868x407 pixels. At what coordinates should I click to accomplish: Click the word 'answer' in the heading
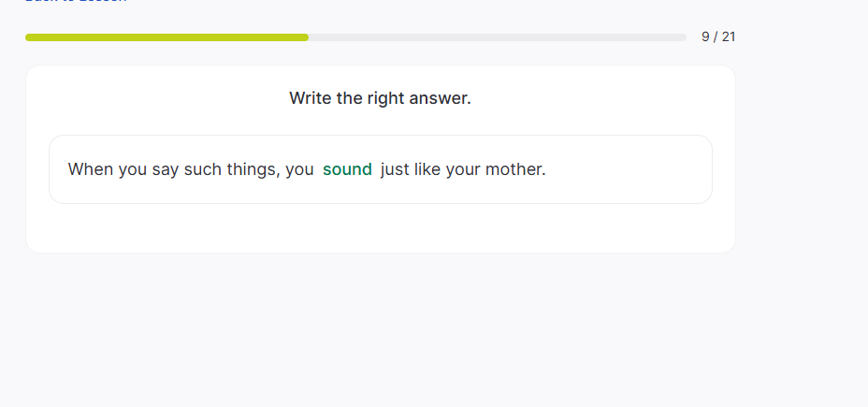[440, 98]
